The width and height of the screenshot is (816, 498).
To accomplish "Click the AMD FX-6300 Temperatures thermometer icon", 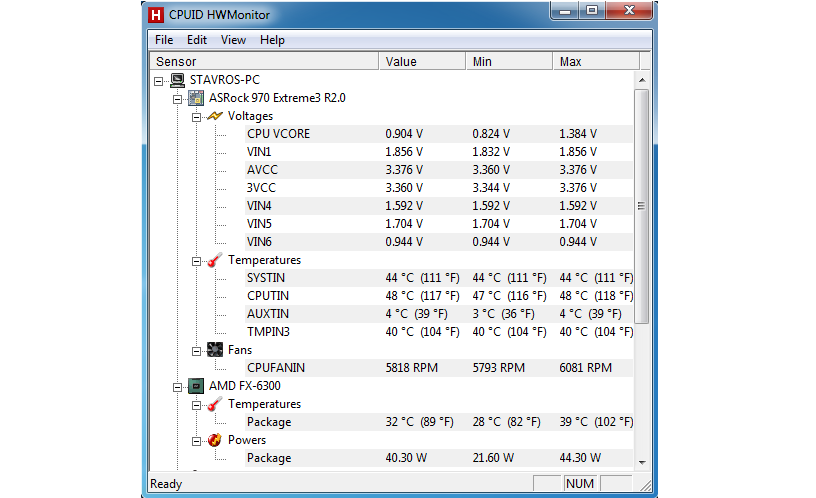I will (215, 404).
